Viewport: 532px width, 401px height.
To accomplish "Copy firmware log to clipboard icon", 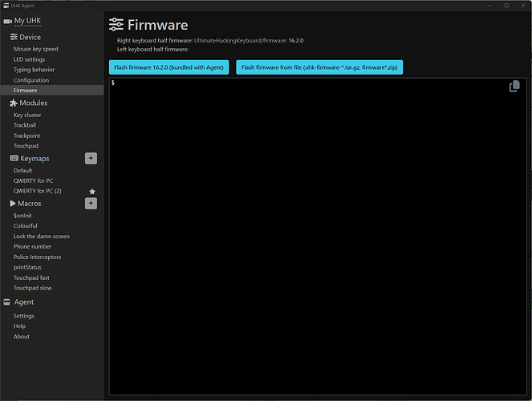I will 514,87.
